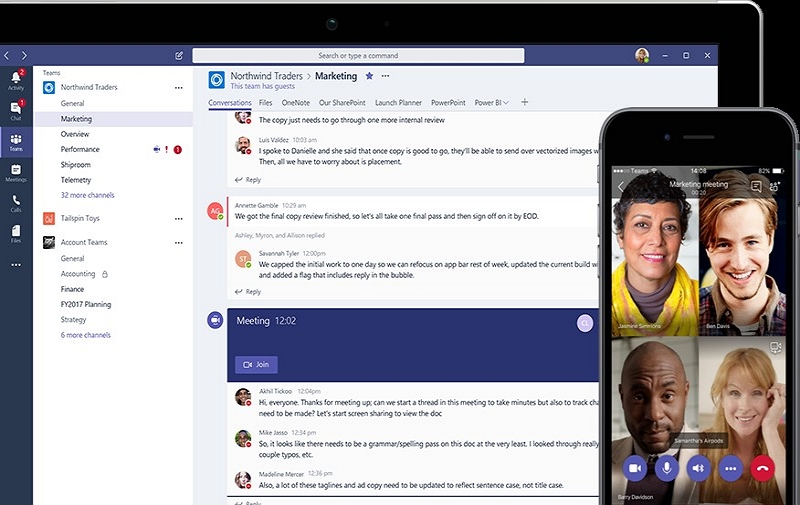
Task: Toggle favorite star for the Marketing channel
Action: point(369,76)
